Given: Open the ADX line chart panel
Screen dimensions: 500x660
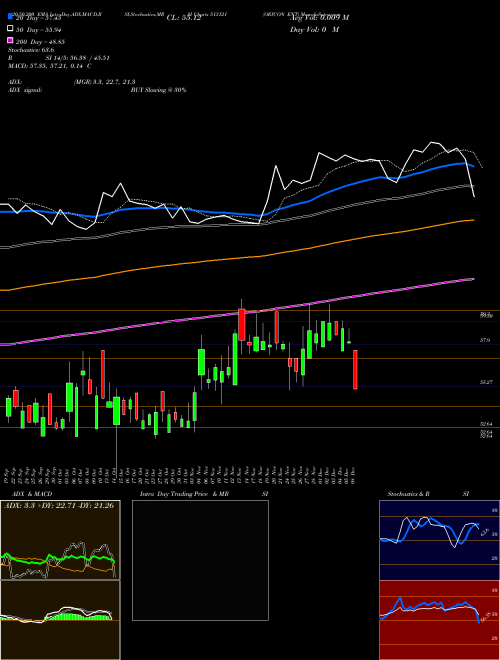Looking at the screenshot, I should click(x=60, y=540).
